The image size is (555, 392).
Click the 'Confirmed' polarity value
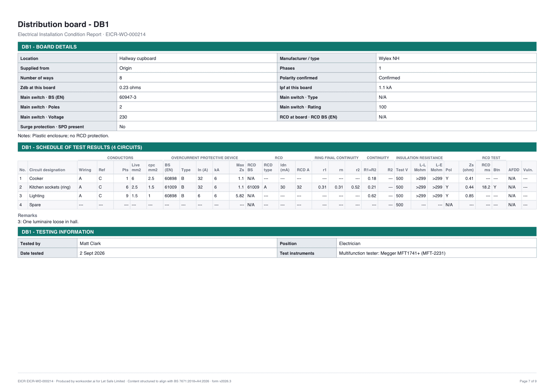389,78
